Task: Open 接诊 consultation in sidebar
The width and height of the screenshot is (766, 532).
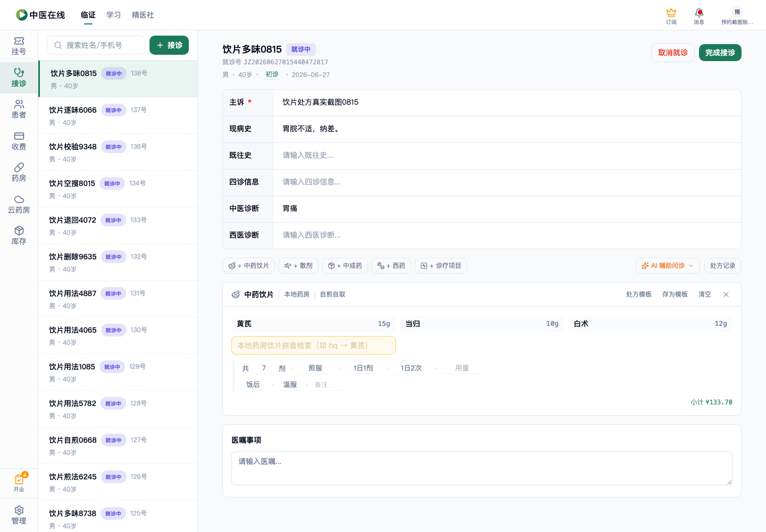Action: click(x=19, y=78)
